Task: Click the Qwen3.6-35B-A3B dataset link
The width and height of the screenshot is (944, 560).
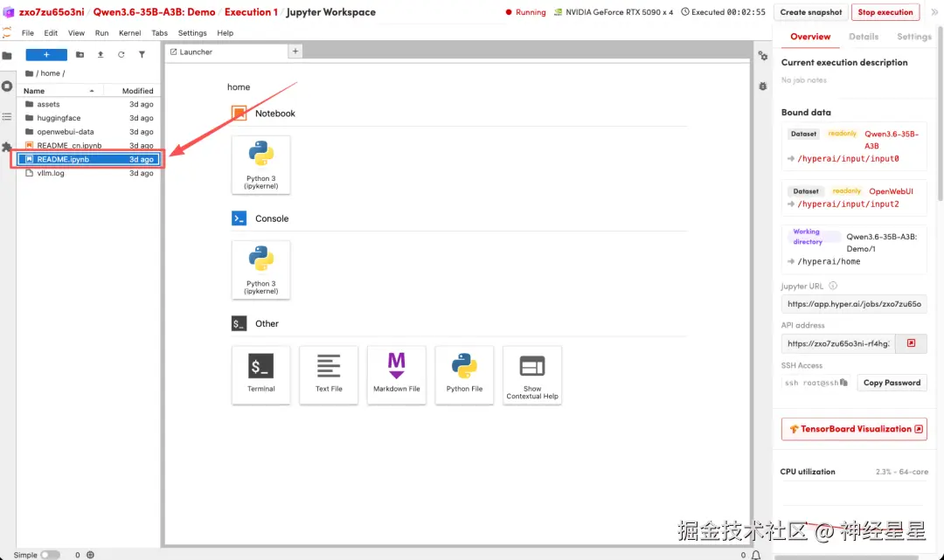Action: [892, 140]
